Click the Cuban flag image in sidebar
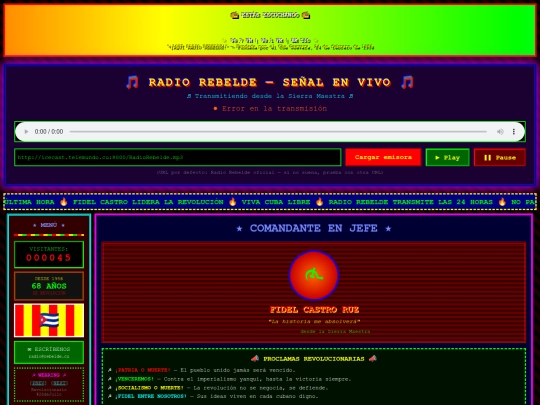Viewport: 540px width, 405px height. tap(49, 320)
